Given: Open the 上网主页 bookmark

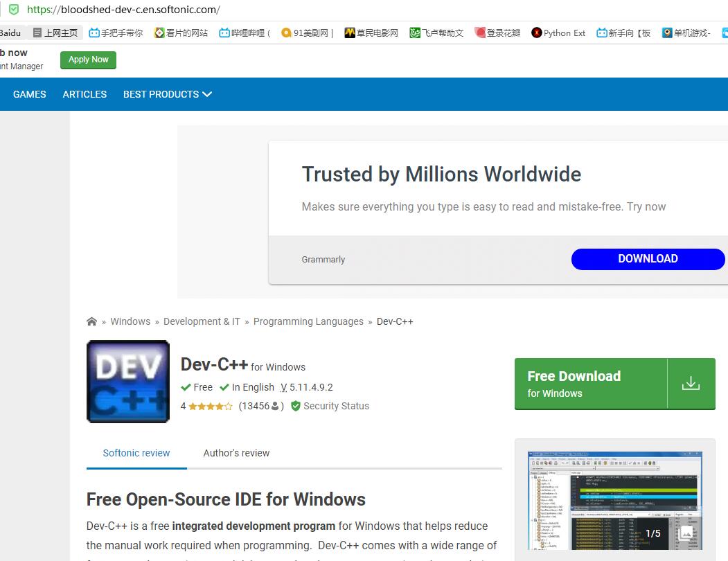Looking at the screenshot, I should [x=55, y=33].
